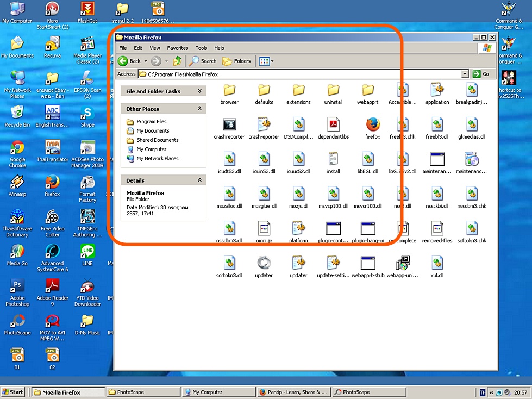The image size is (532, 399).
Task: Expand File and Folder Tasks panel
Action: [200, 91]
